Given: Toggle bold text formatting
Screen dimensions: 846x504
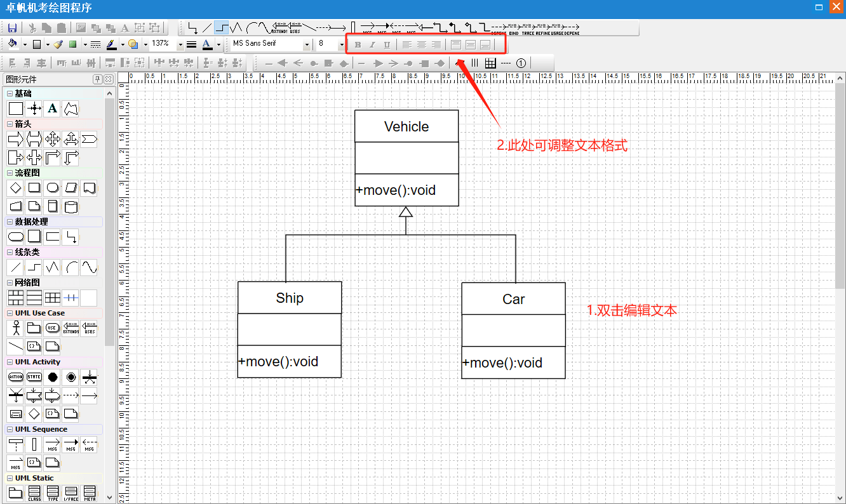Looking at the screenshot, I should (x=358, y=44).
